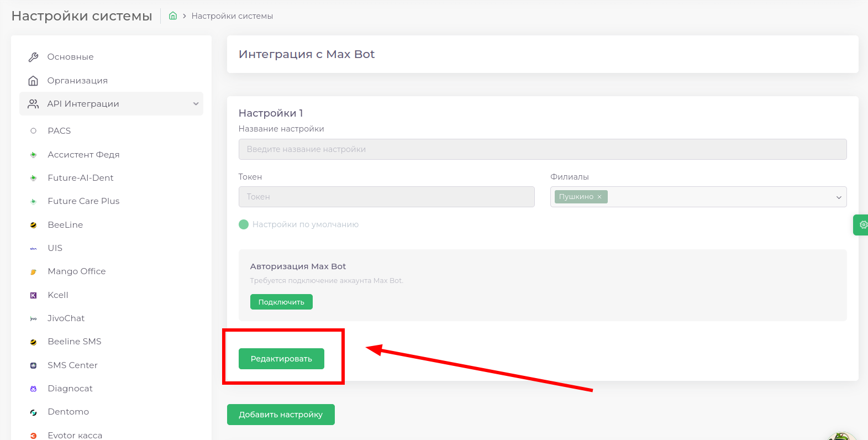
Task: Toggle the Настройки по умолчанию switch
Action: [x=244, y=224]
